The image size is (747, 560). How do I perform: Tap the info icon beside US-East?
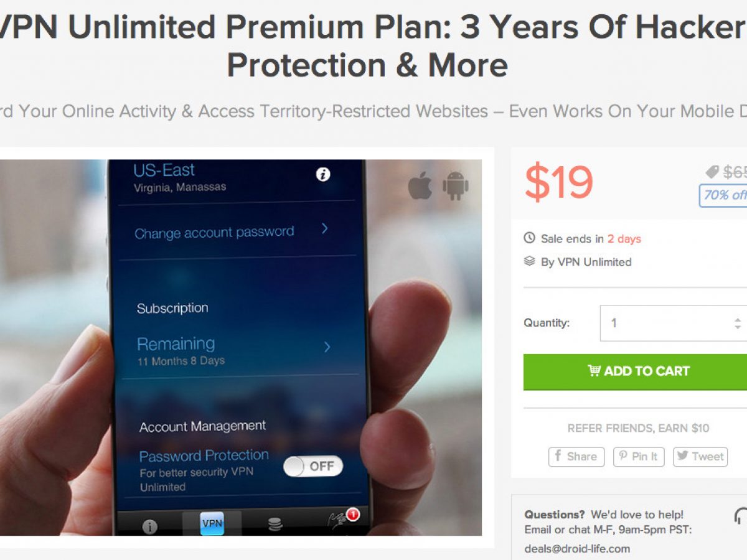click(x=322, y=174)
